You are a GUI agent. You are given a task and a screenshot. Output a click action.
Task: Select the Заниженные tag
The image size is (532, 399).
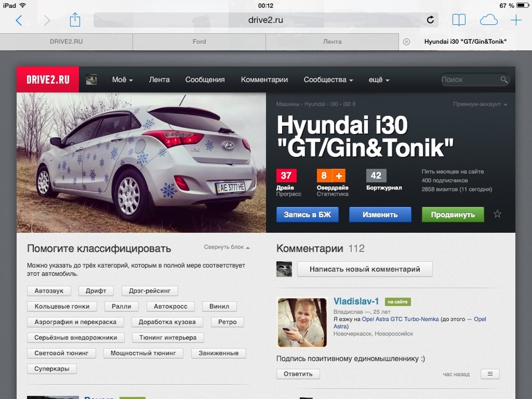[218, 353]
